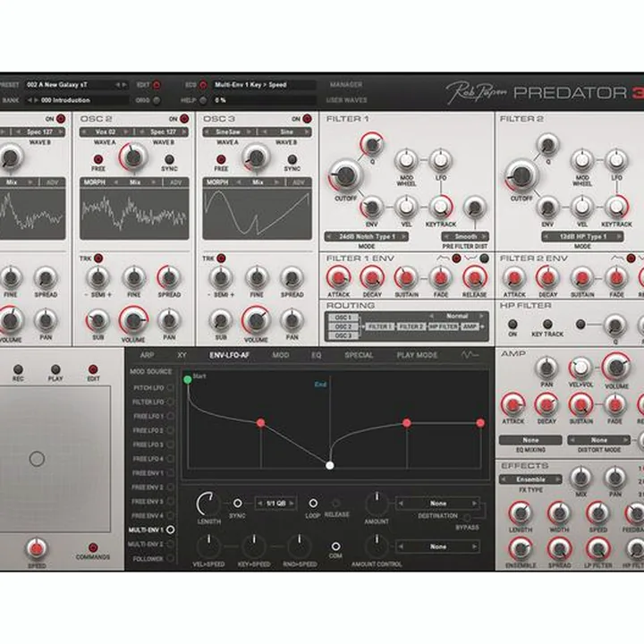Open USER WAVES
644x644 pixels.
click(347, 100)
